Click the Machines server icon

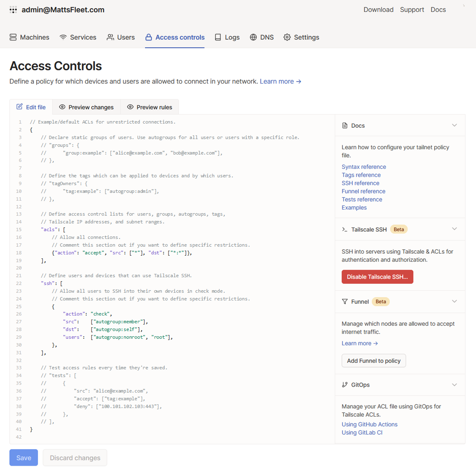tap(13, 37)
